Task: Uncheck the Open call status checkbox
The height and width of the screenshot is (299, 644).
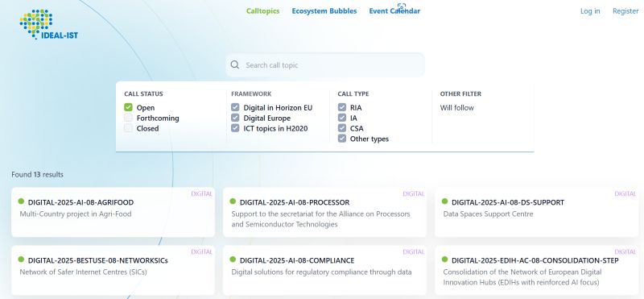Action: coord(129,107)
